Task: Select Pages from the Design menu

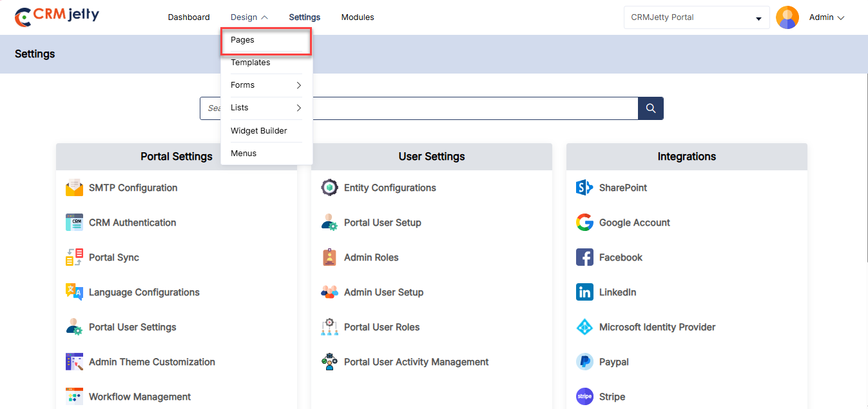Action: [243, 40]
